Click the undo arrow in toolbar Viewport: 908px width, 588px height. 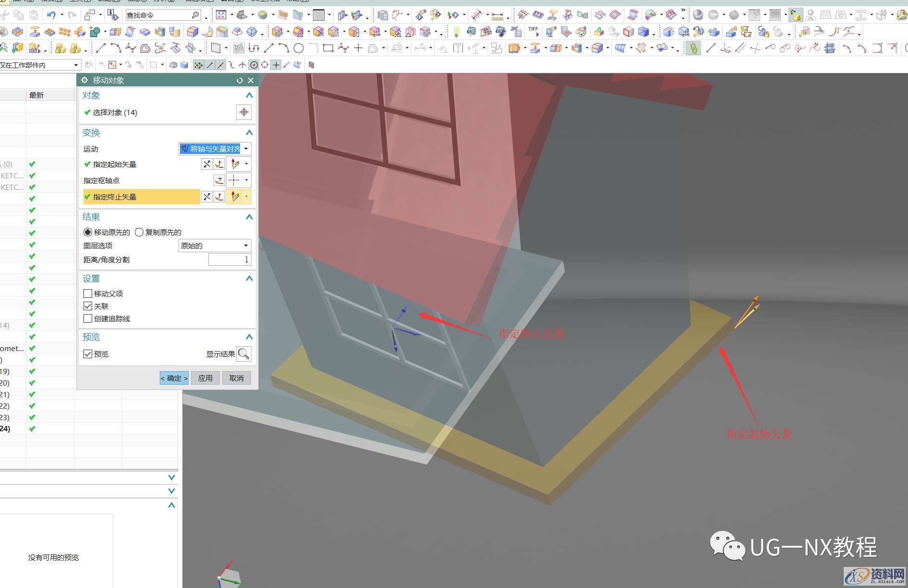pos(51,15)
